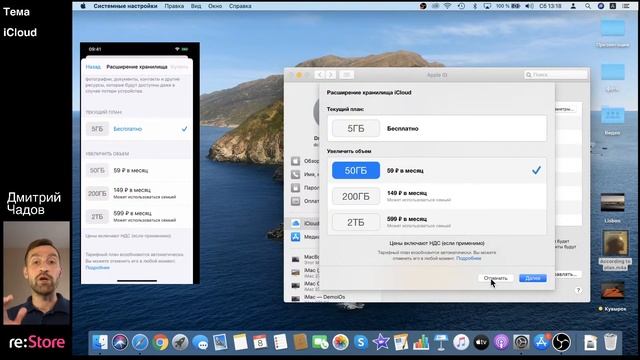Choose the 2ТБ plan on the iPhone screen
The image size is (640, 360).
(137, 216)
